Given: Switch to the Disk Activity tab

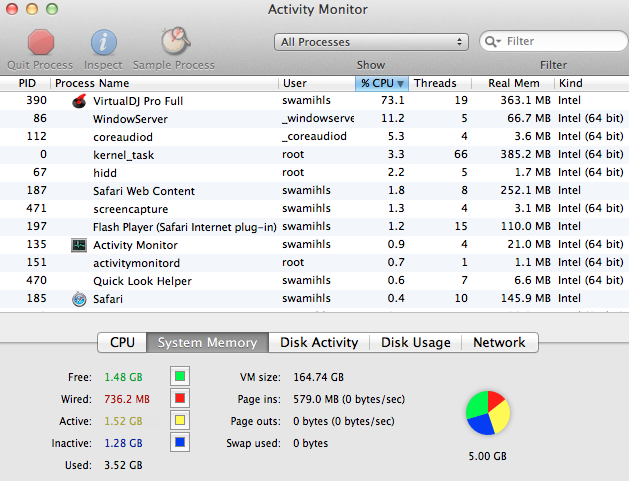Looking at the screenshot, I should click(x=318, y=342).
